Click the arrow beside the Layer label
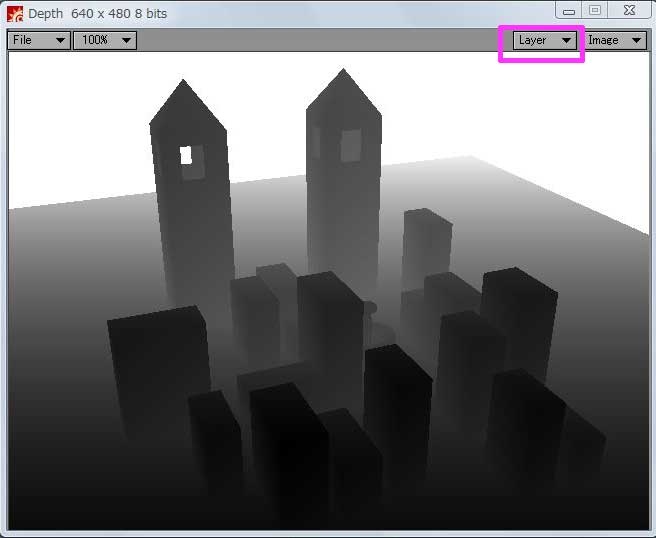656x538 pixels. 567,41
